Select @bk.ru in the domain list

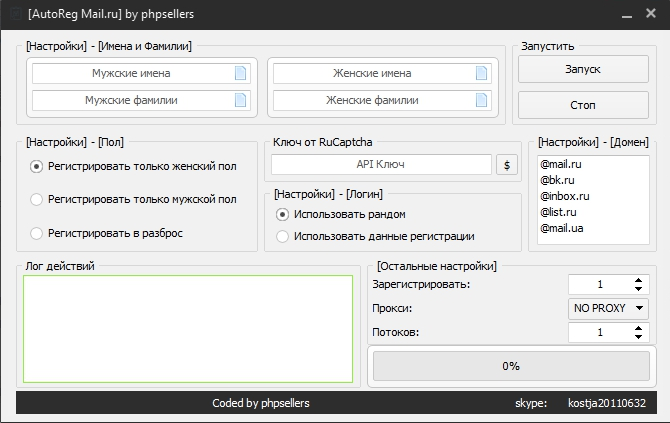click(558, 179)
